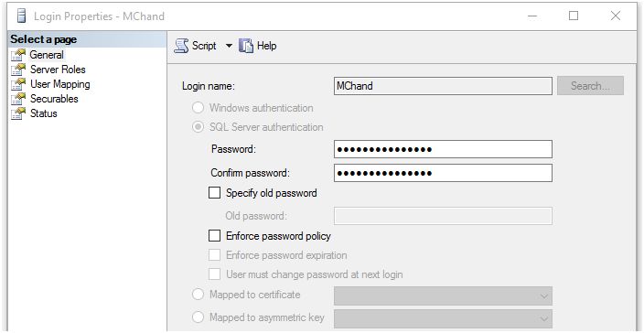Switch to the Server Roles page

[x=58, y=70]
